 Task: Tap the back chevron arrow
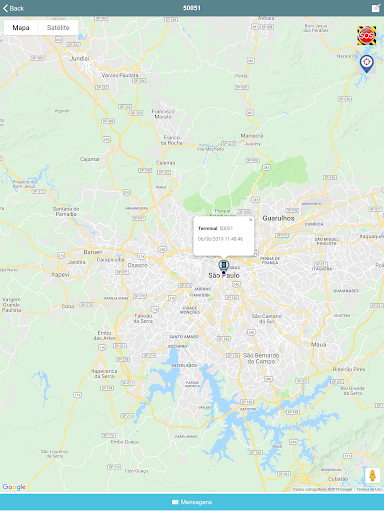pos(5,8)
